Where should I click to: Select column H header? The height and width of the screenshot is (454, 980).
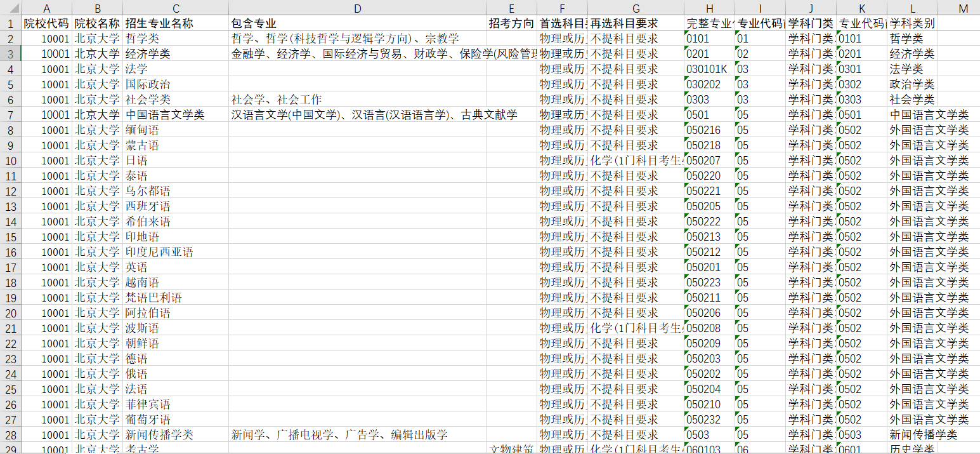709,8
